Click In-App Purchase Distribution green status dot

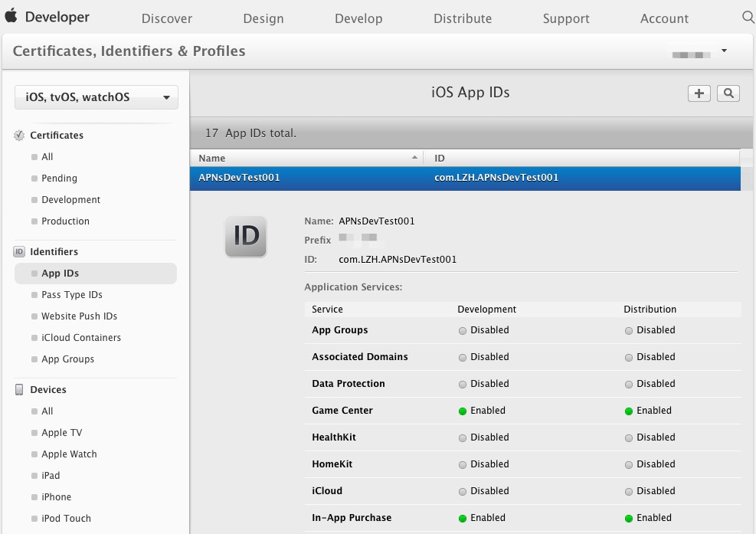tap(629, 518)
